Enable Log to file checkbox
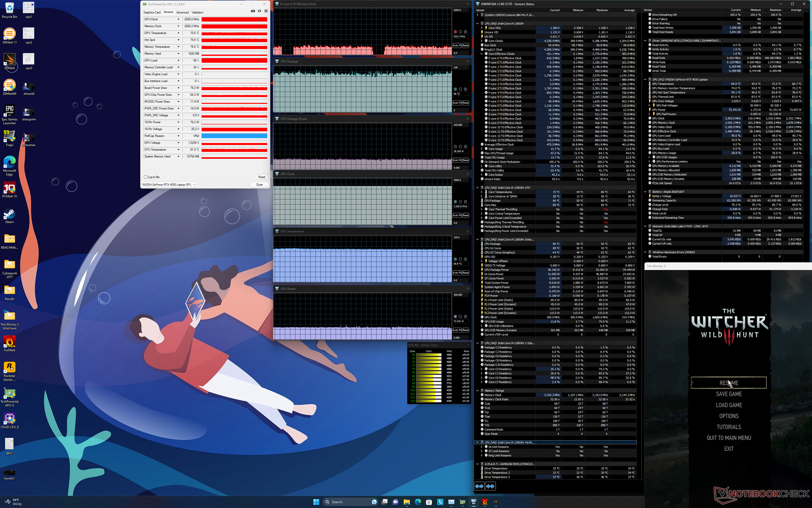812x508 pixels. 145,177
